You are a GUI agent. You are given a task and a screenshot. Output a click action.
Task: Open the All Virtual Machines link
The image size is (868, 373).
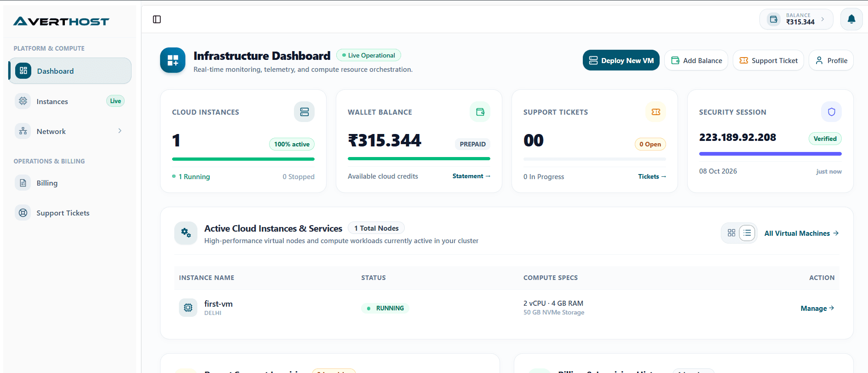click(x=802, y=233)
